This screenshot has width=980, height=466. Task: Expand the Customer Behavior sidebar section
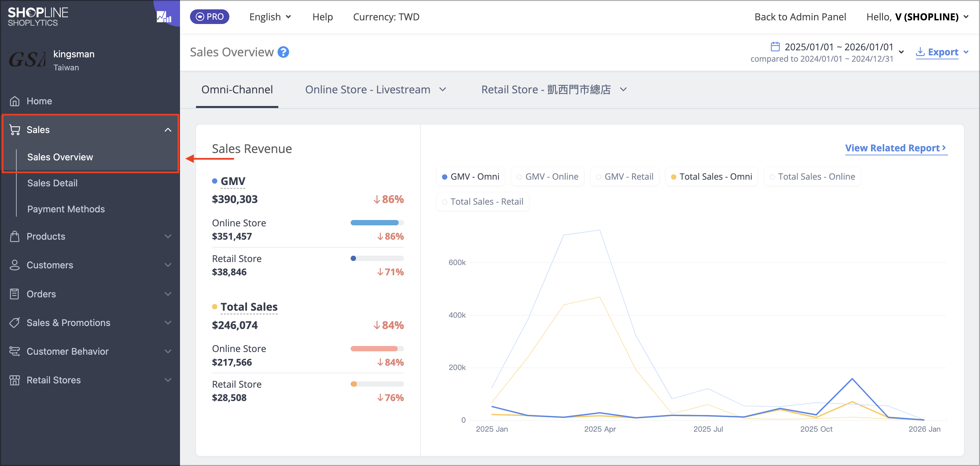(x=90, y=351)
